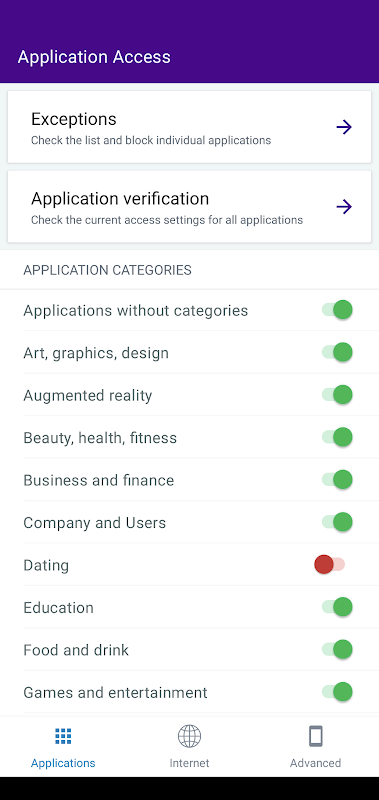Open the Applications grid icon tab
379x800 pixels.
tap(63, 736)
